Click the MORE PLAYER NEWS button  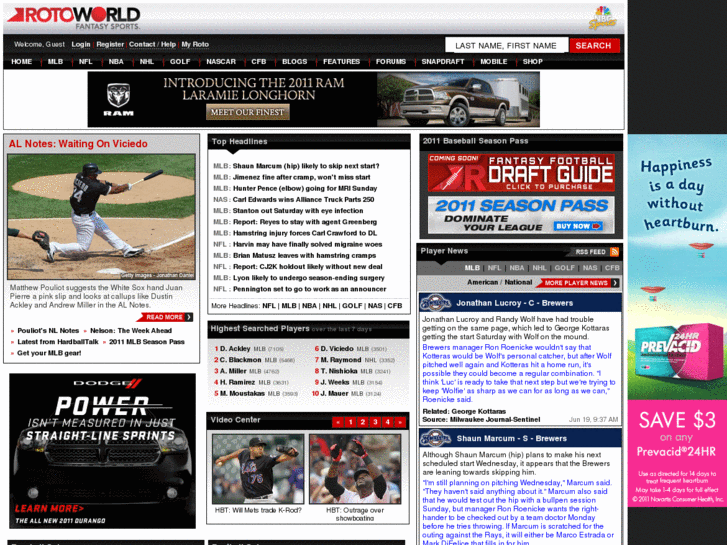coord(578,283)
